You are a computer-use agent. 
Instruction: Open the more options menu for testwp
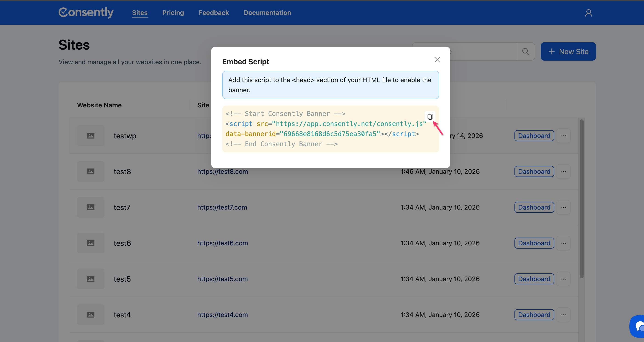pyautogui.click(x=563, y=136)
